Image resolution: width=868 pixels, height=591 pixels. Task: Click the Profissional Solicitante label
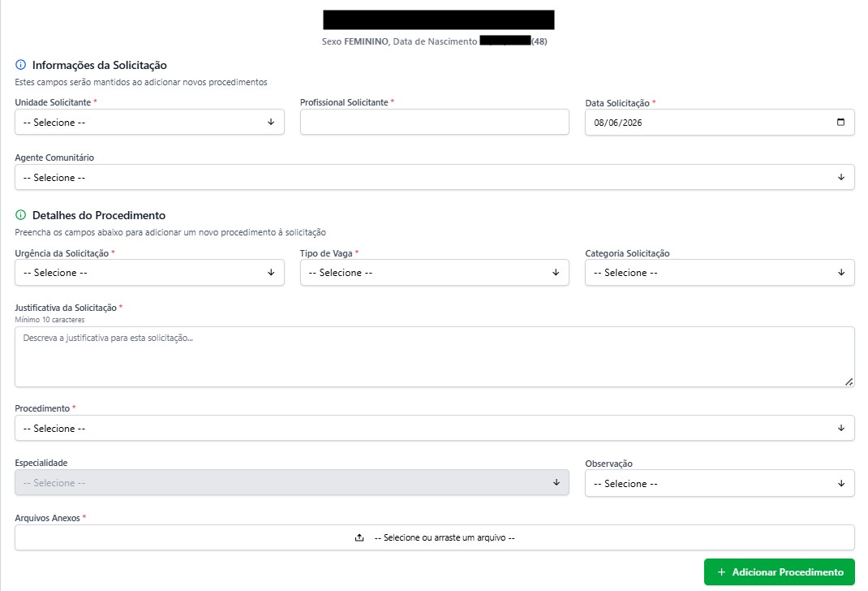click(x=344, y=102)
